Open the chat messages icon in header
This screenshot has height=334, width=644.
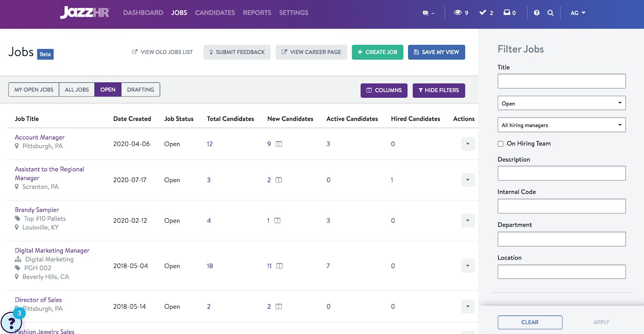(x=426, y=13)
